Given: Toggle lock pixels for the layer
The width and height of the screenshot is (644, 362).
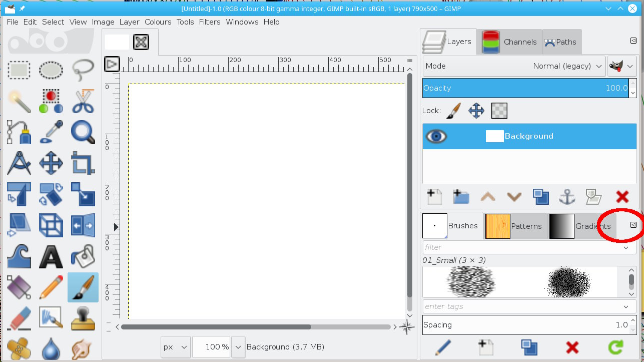Looking at the screenshot, I should pyautogui.click(x=453, y=111).
